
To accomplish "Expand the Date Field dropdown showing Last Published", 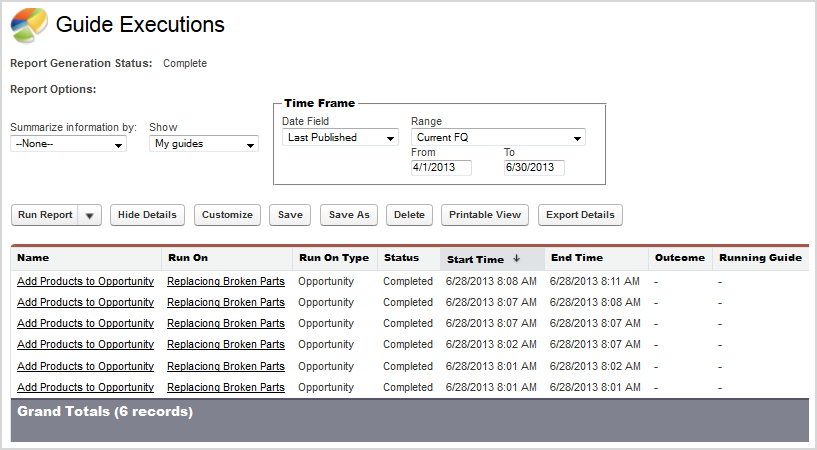I will pyautogui.click(x=340, y=138).
